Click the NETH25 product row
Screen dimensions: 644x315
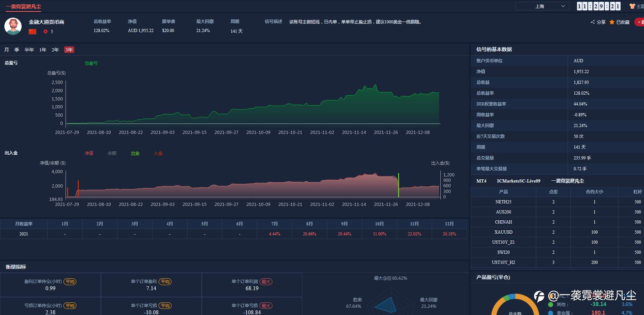pos(557,202)
